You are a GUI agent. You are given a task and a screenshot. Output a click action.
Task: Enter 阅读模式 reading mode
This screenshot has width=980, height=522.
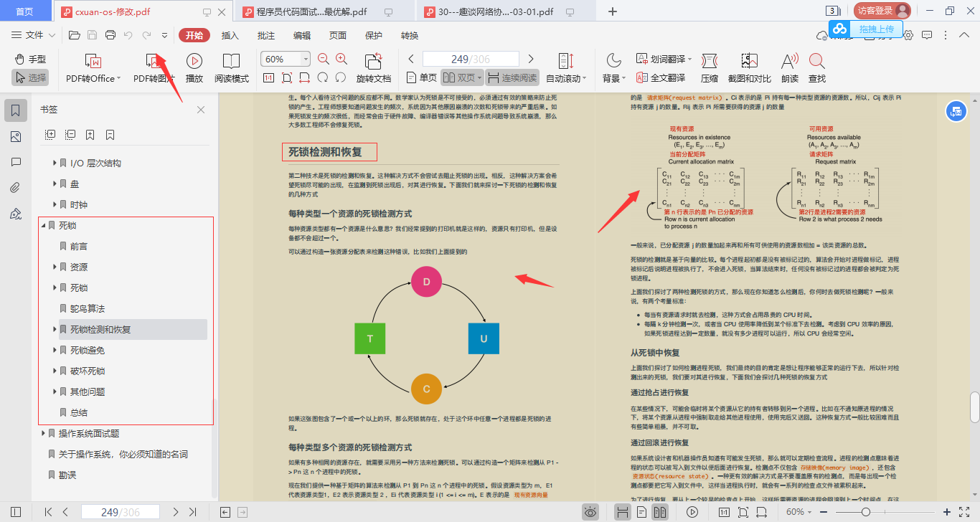(x=232, y=69)
